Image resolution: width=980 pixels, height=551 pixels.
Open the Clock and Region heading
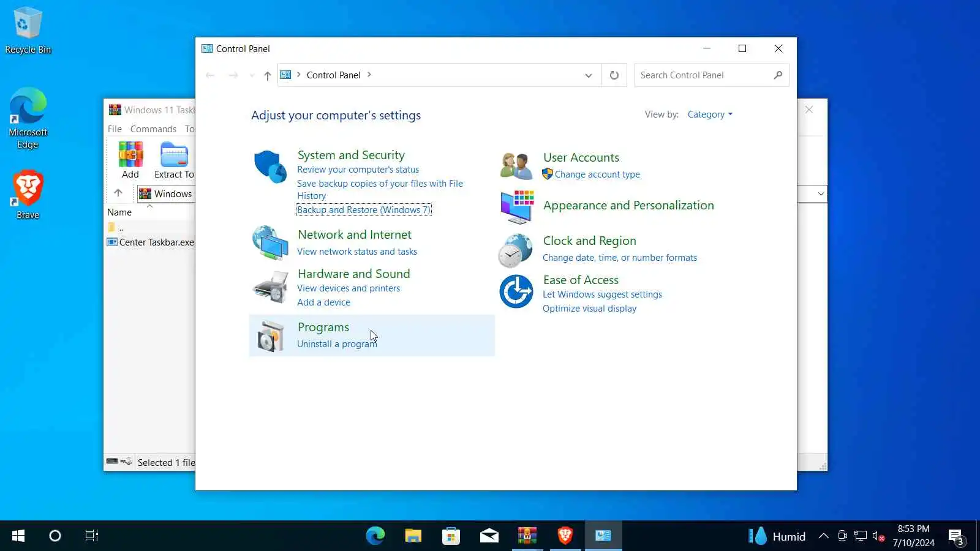(x=590, y=241)
